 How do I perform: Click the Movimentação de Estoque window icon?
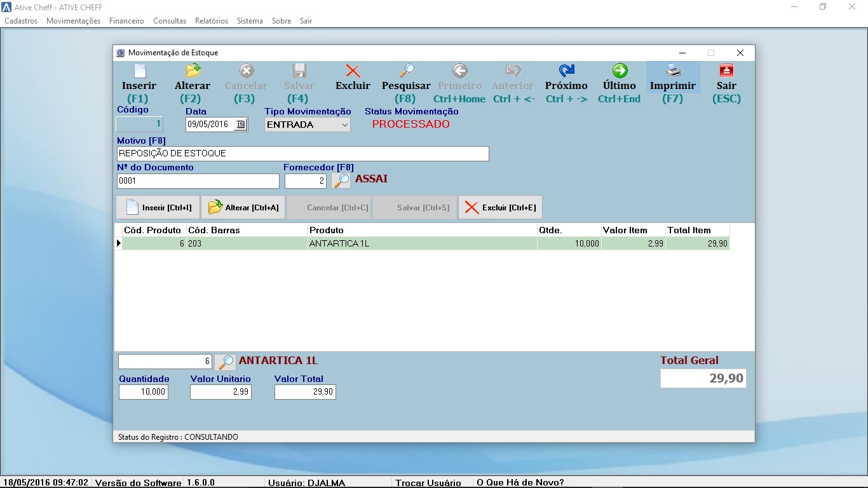tap(120, 53)
